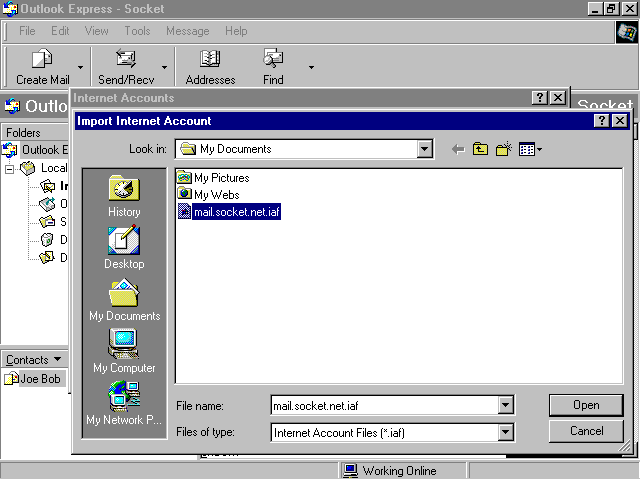
Task: Click the Outlook Express title bar icon
Action: [10, 9]
